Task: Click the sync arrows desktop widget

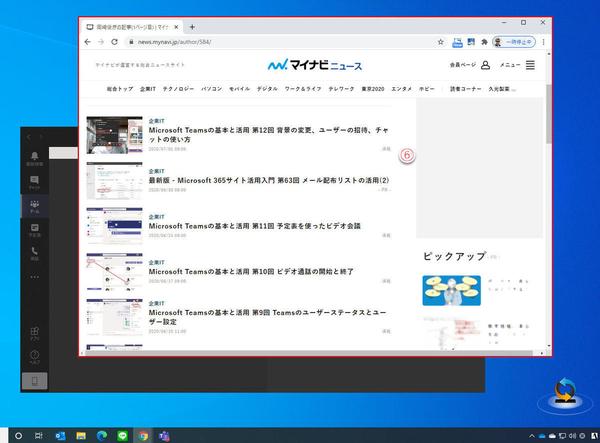Action: coord(565,393)
